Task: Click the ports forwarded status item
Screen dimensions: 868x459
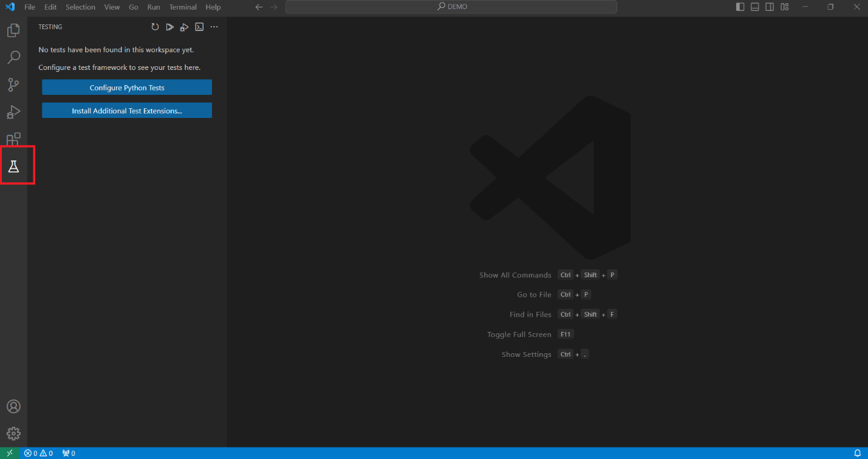Action: tap(69, 454)
